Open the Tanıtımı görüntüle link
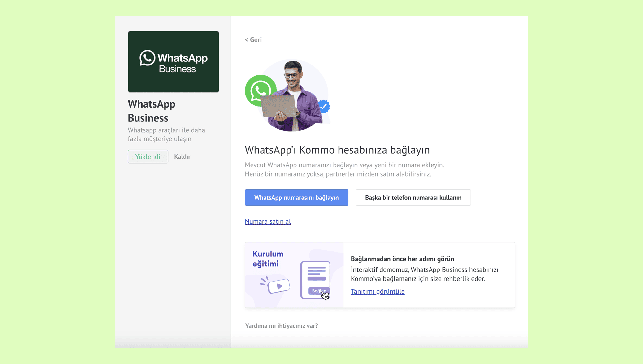The width and height of the screenshot is (643, 364). pos(378,291)
